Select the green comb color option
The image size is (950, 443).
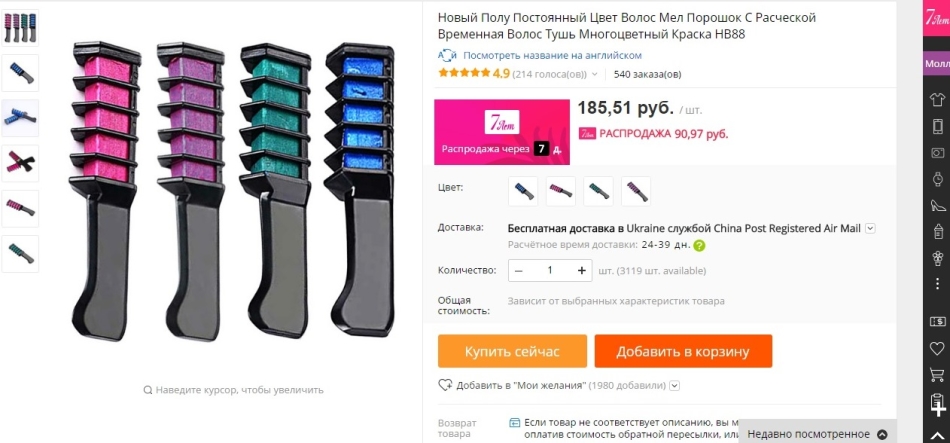point(599,192)
